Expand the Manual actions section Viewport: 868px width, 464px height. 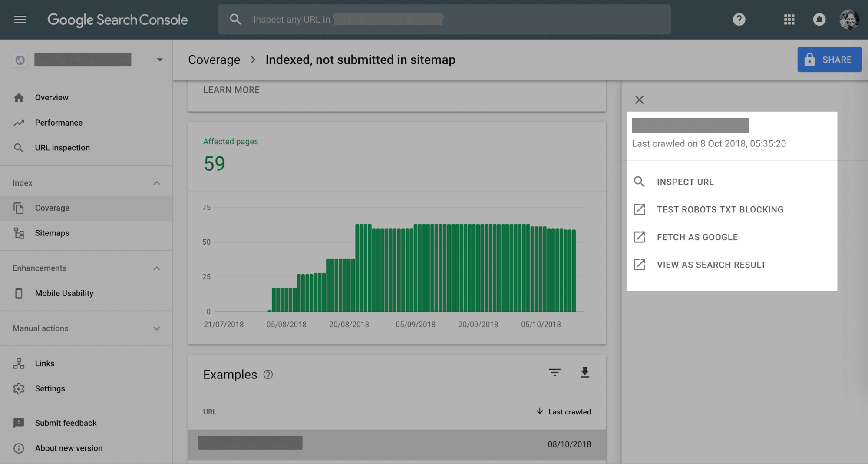[x=157, y=328]
